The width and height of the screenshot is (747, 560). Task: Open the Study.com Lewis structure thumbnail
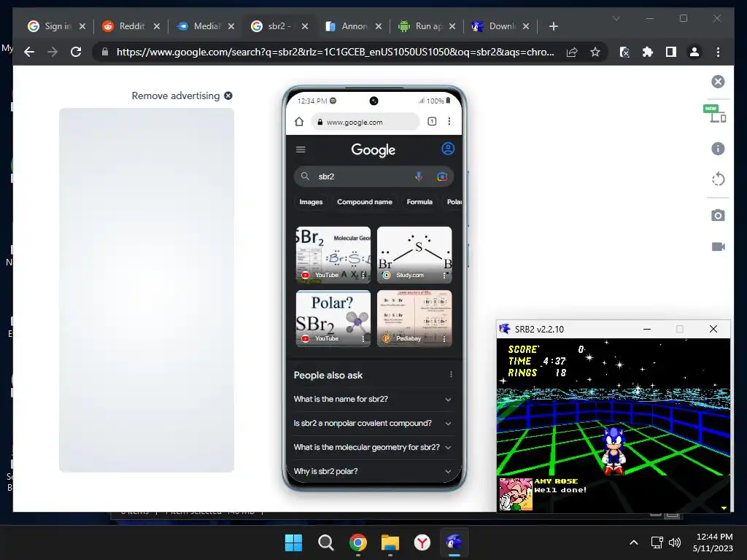(x=414, y=254)
